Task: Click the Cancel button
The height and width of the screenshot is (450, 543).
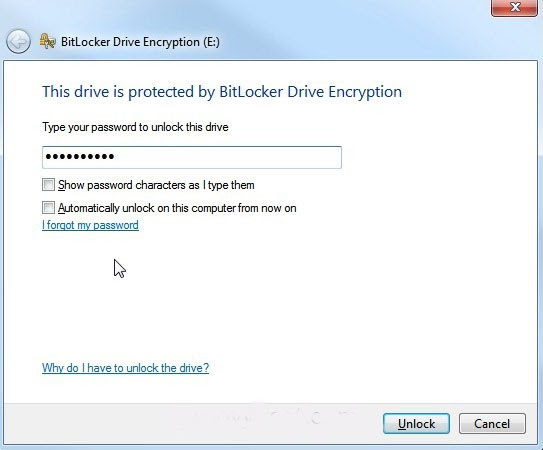Action: tap(492, 423)
